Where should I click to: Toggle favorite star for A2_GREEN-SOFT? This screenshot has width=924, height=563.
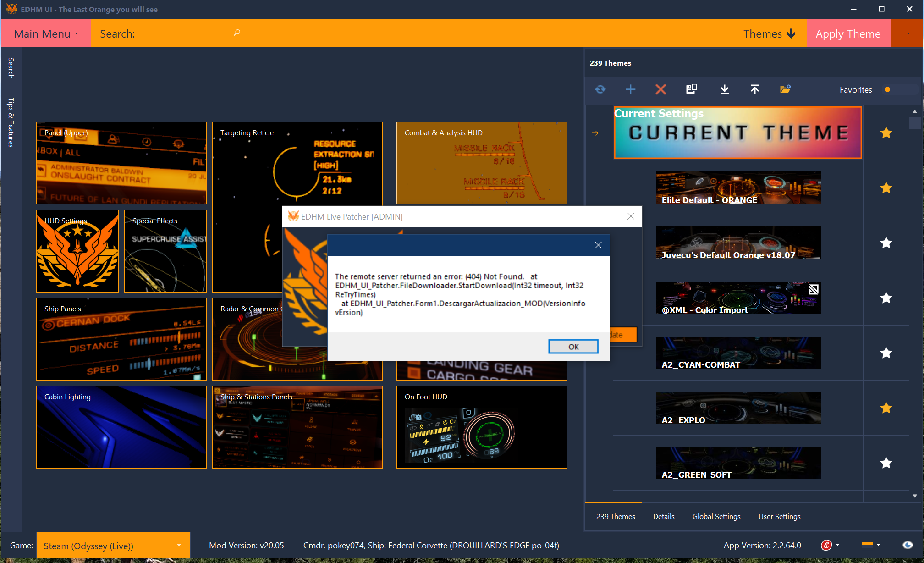pos(886,463)
